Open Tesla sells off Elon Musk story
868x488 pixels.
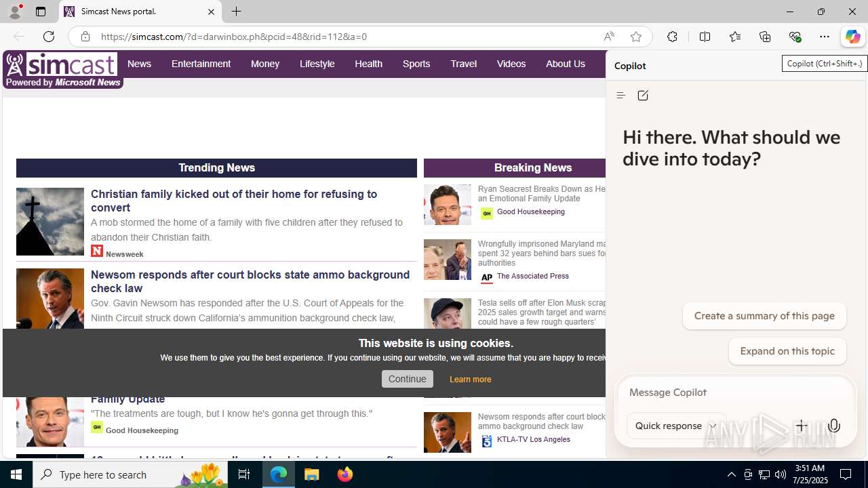coord(541,312)
